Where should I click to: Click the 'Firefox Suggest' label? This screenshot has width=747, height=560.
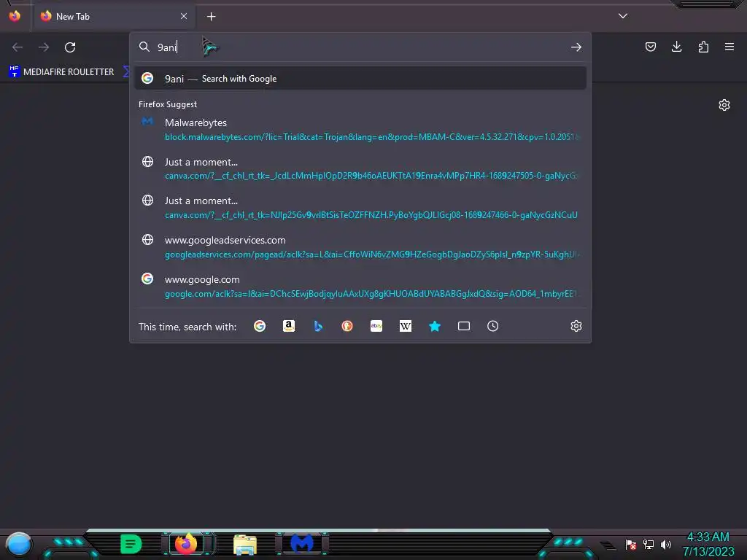168,104
